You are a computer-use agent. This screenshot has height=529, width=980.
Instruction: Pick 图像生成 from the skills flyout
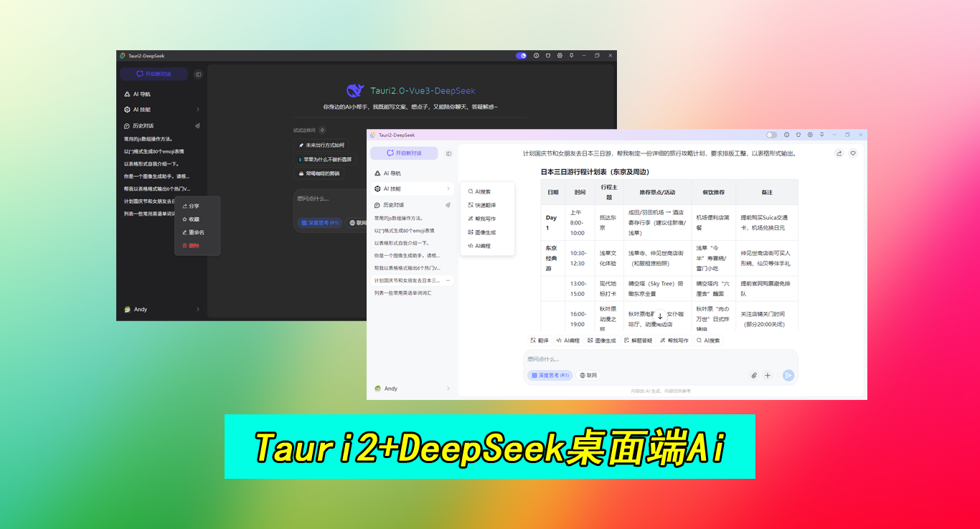point(487,232)
